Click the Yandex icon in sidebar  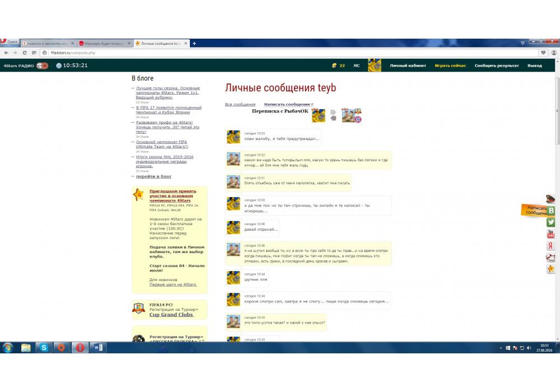click(551, 246)
